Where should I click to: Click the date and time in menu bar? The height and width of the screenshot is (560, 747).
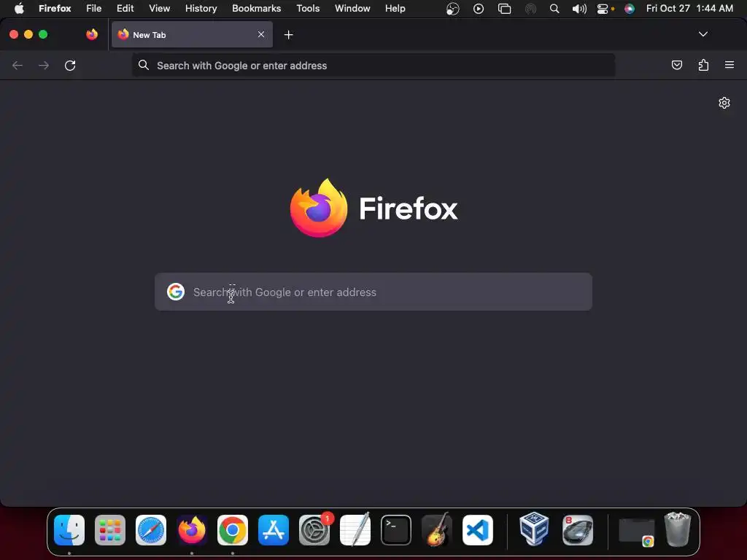689,8
